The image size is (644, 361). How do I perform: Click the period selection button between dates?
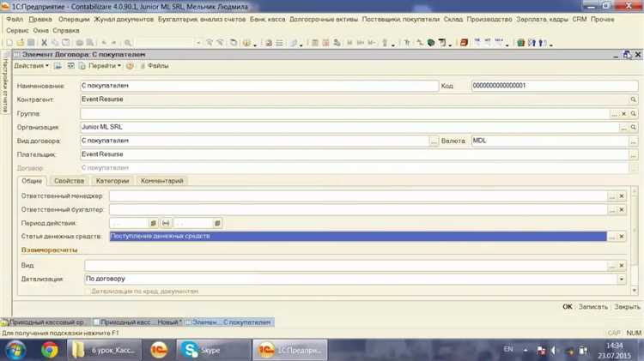pyautogui.click(x=166, y=223)
